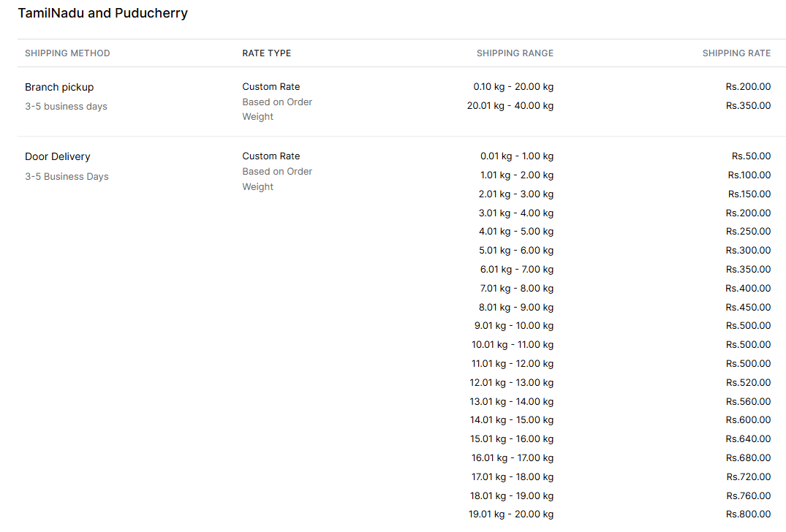Click the Rs.50.00 shipping rate
Screen dimensions: 786x532
(x=751, y=156)
